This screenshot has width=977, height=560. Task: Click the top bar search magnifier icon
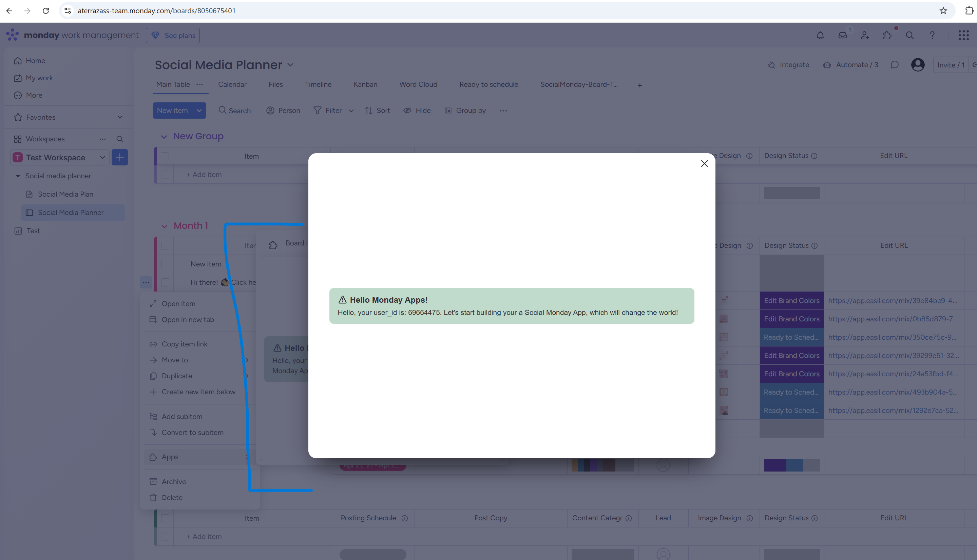909,35
